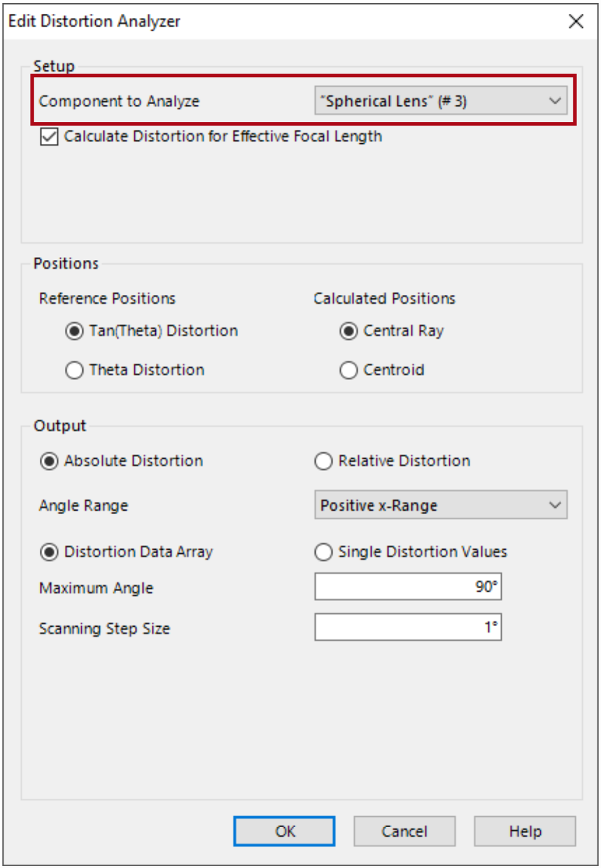Open the Angle Range dropdown
This screenshot has height=868, width=601.
(440, 505)
